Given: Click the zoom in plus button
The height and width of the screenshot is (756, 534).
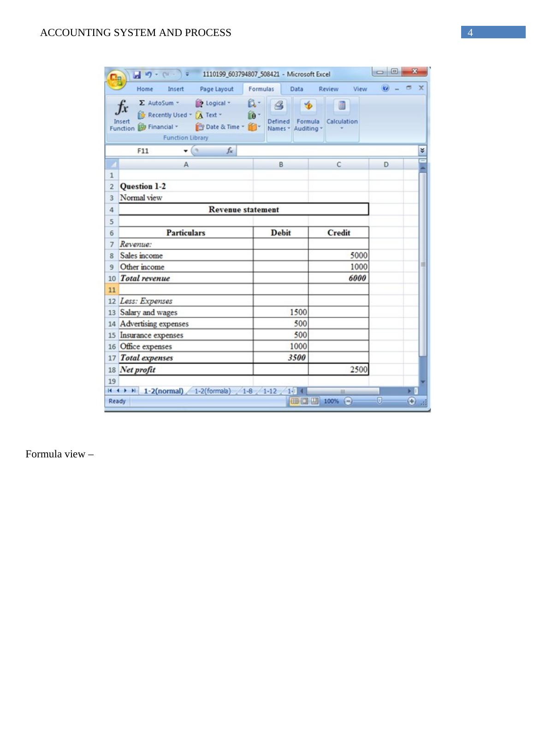Looking at the screenshot, I should (411, 401).
